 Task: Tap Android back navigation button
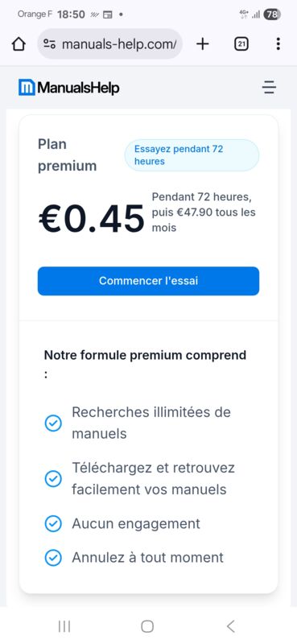[x=230, y=626]
